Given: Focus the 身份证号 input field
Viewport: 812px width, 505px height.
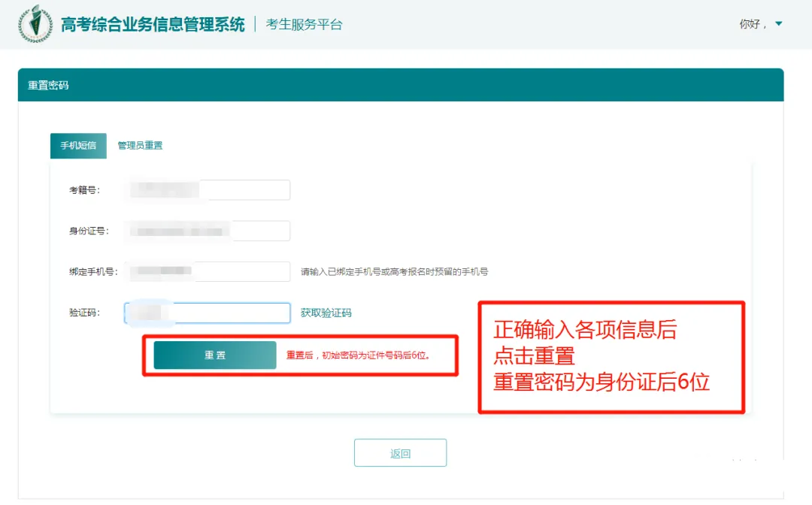Looking at the screenshot, I should [208, 231].
